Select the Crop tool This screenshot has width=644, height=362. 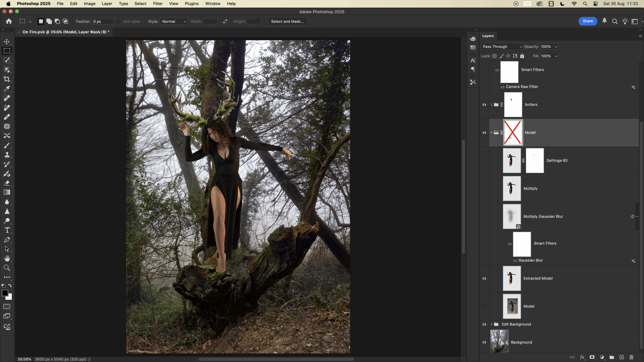pos(7,79)
